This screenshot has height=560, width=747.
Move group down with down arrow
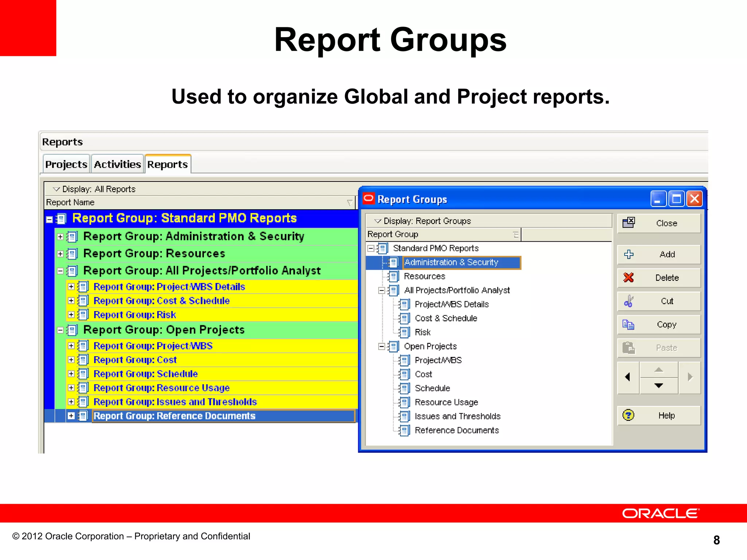[659, 386]
